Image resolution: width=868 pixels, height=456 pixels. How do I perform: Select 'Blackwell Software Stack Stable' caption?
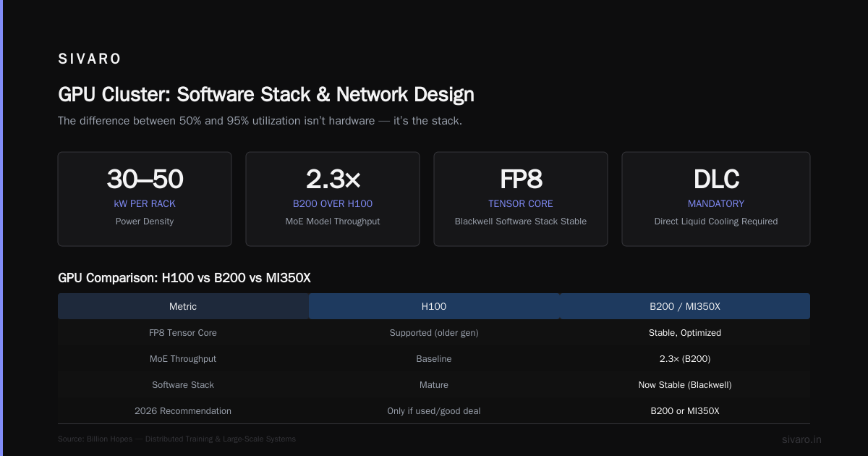pyautogui.click(x=521, y=221)
